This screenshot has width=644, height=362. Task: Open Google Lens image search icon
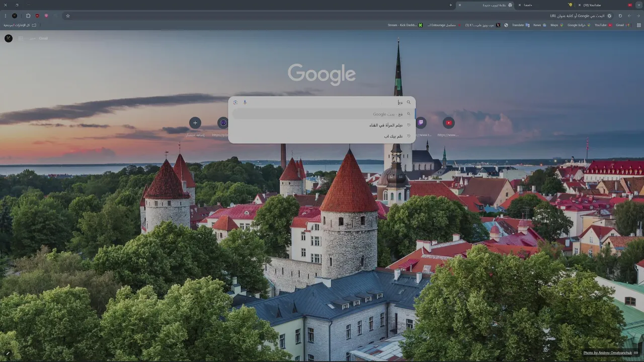click(x=235, y=102)
